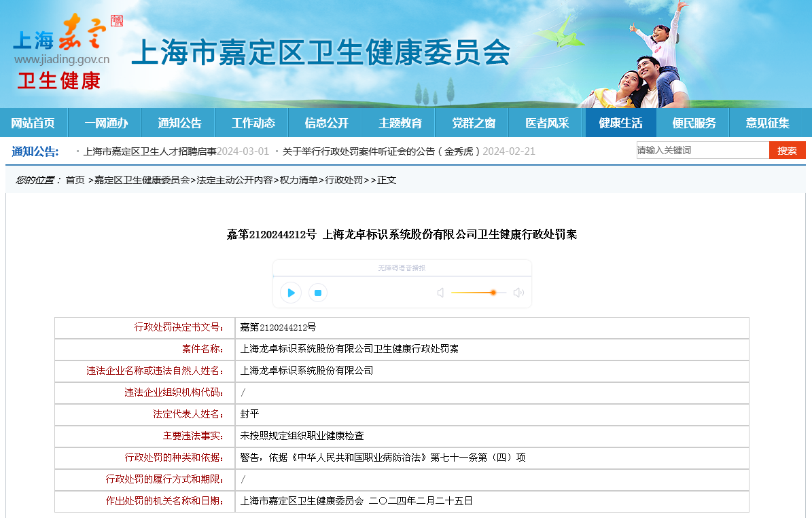Open 一网通办 menu item

(106, 123)
